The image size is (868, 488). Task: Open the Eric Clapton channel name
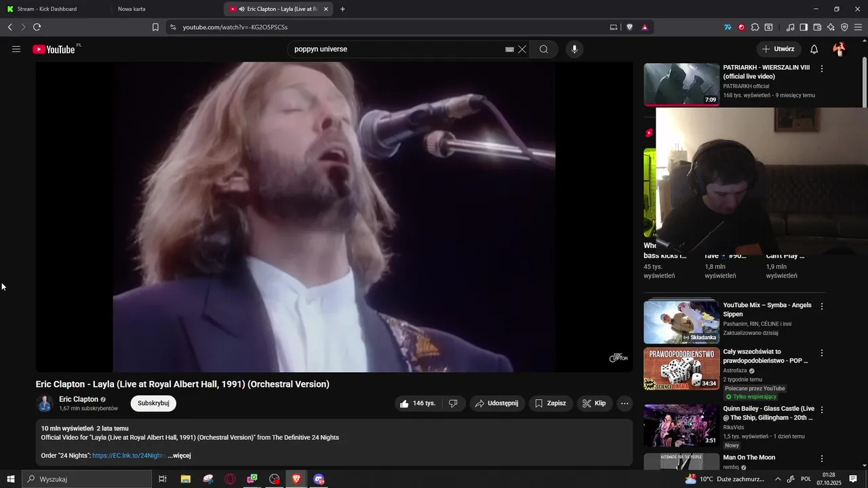click(79, 399)
